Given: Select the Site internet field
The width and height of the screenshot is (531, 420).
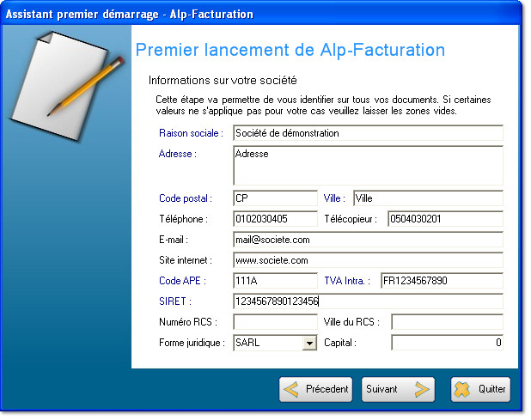Looking at the screenshot, I should [367, 260].
